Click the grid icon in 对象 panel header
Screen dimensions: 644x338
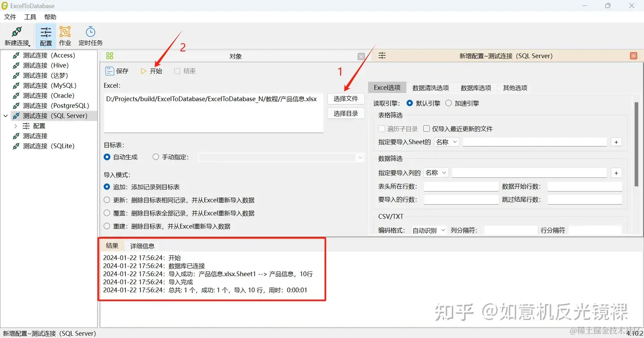coord(110,56)
